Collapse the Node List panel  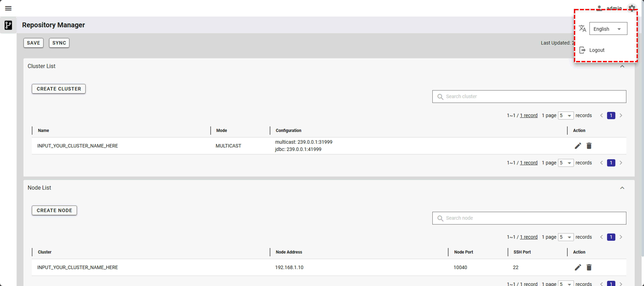(622, 188)
